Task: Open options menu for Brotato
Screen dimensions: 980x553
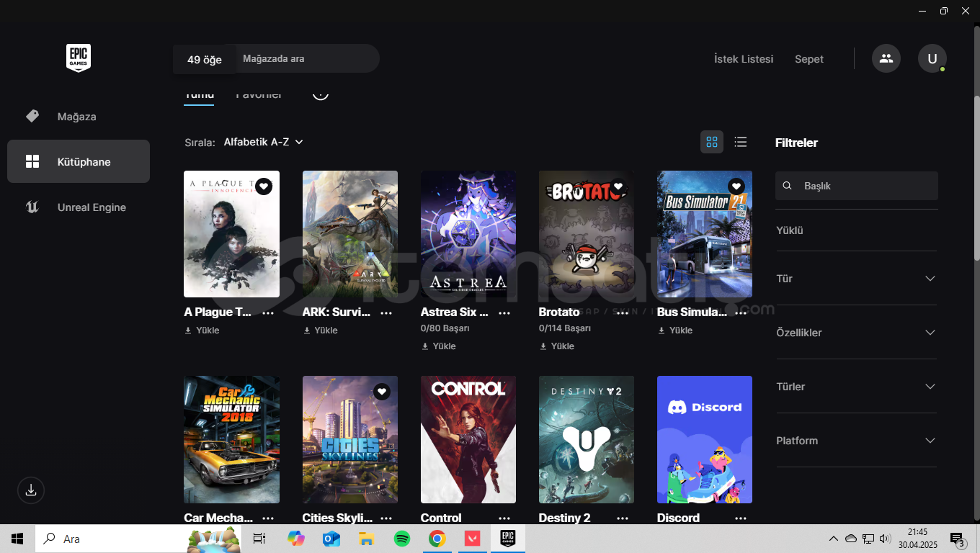Action: 623,313
